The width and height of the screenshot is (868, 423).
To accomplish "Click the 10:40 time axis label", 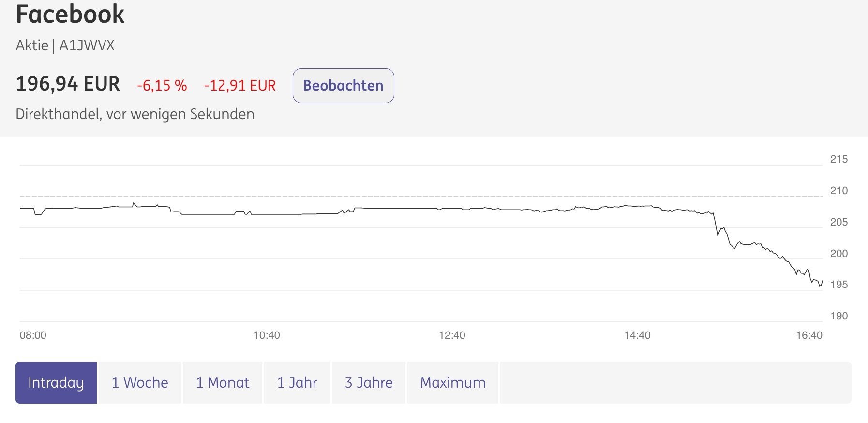I will tap(267, 335).
